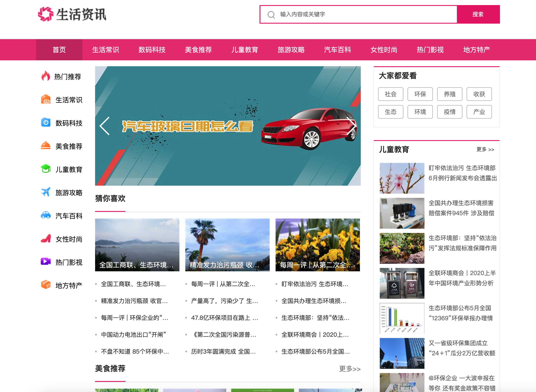Image resolution: width=536 pixels, height=392 pixels.
Task: Open article 历时3年圆满完成 全国
Action: [224, 351]
